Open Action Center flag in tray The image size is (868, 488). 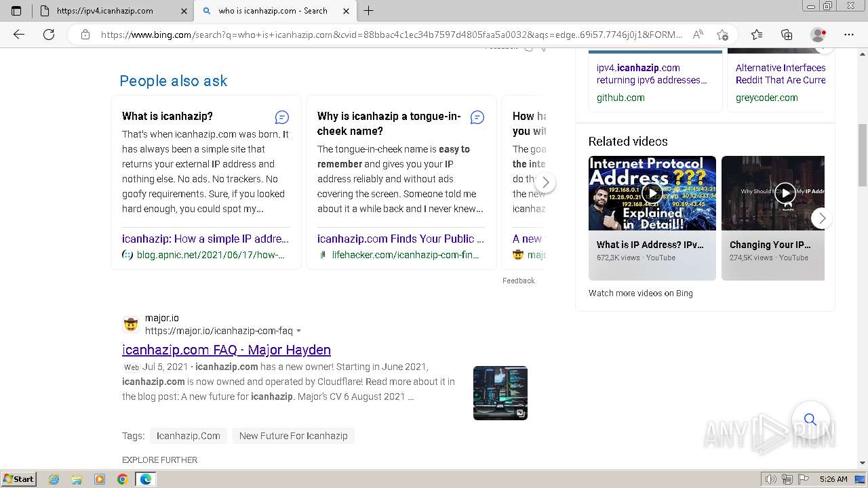[x=804, y=479]
